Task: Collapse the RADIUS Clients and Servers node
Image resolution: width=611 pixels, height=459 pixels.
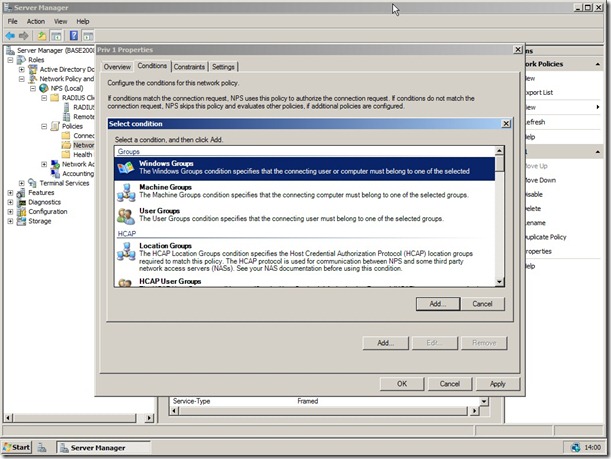Action: [44, 98]
